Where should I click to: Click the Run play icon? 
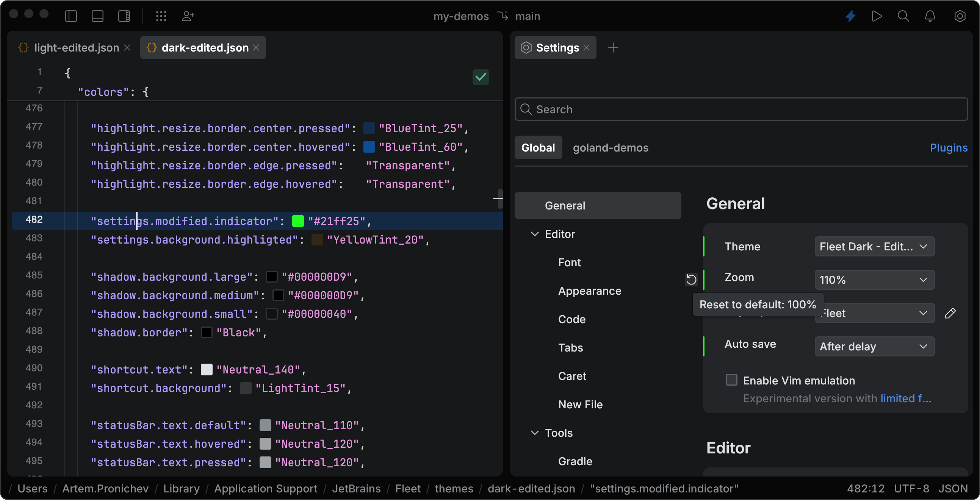pyautogui.click(x=877, y=16)
